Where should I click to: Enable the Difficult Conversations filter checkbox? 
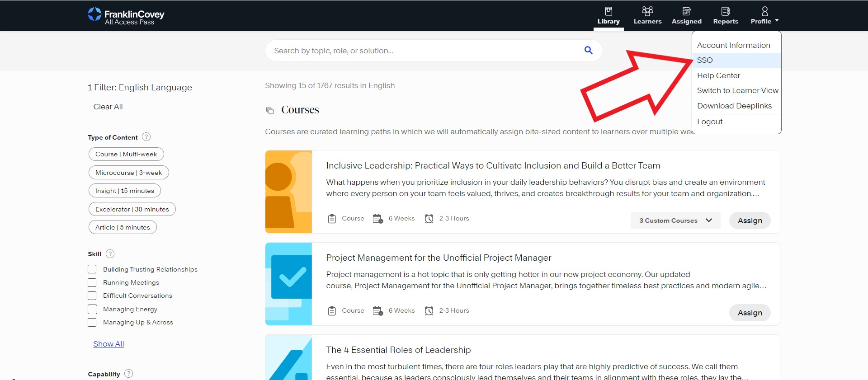click(92, 296)
